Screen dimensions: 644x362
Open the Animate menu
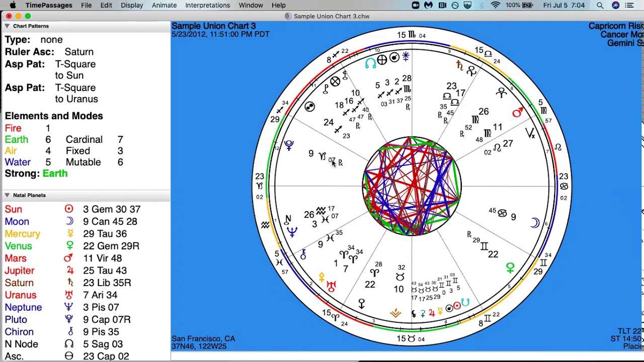(164, 6)
